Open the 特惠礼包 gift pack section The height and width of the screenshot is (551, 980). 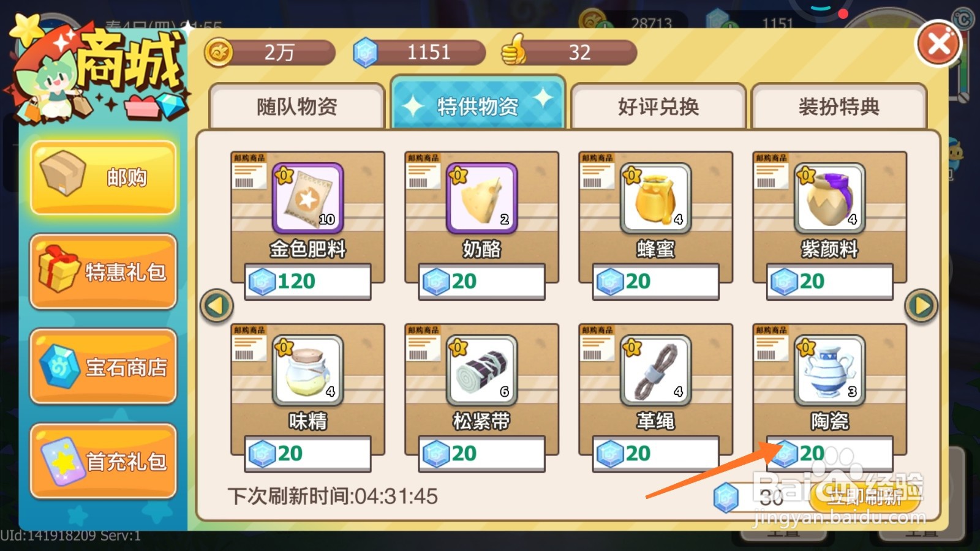(x=104, y=272)
